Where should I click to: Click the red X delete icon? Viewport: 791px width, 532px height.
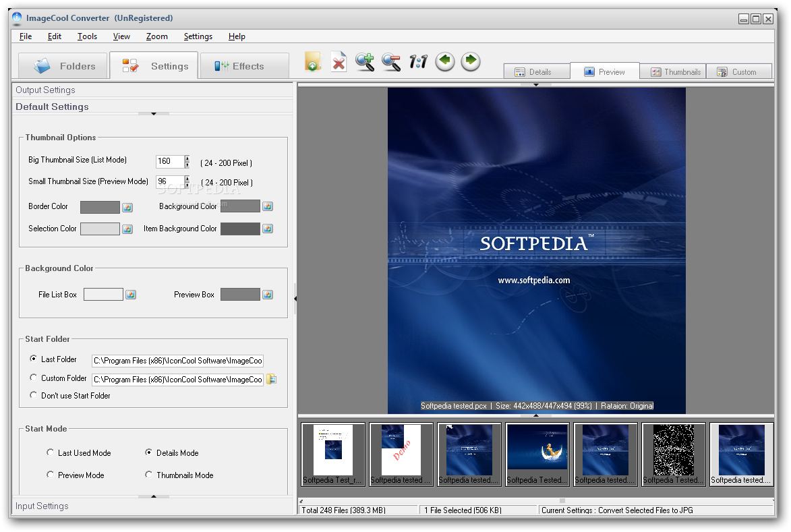point(339,62)
